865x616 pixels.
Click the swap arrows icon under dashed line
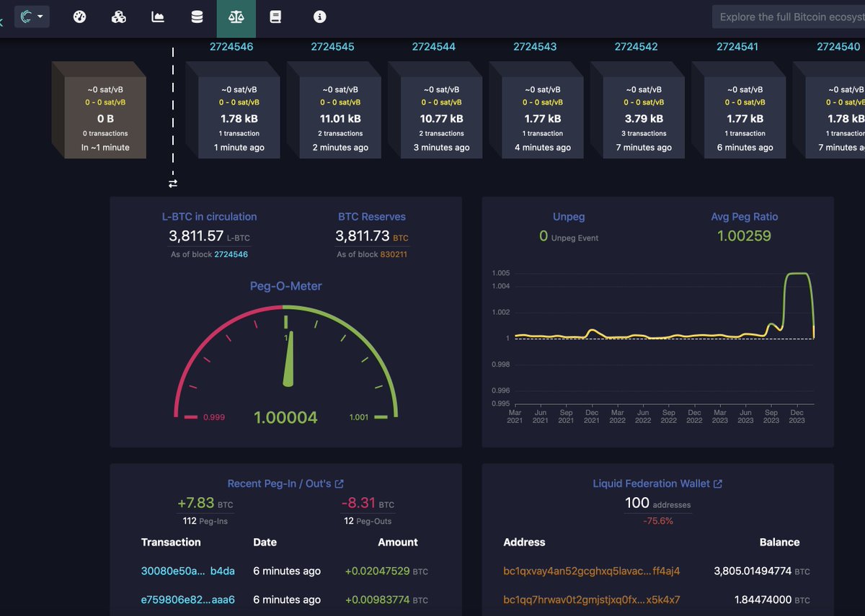(x=173, y=184)
